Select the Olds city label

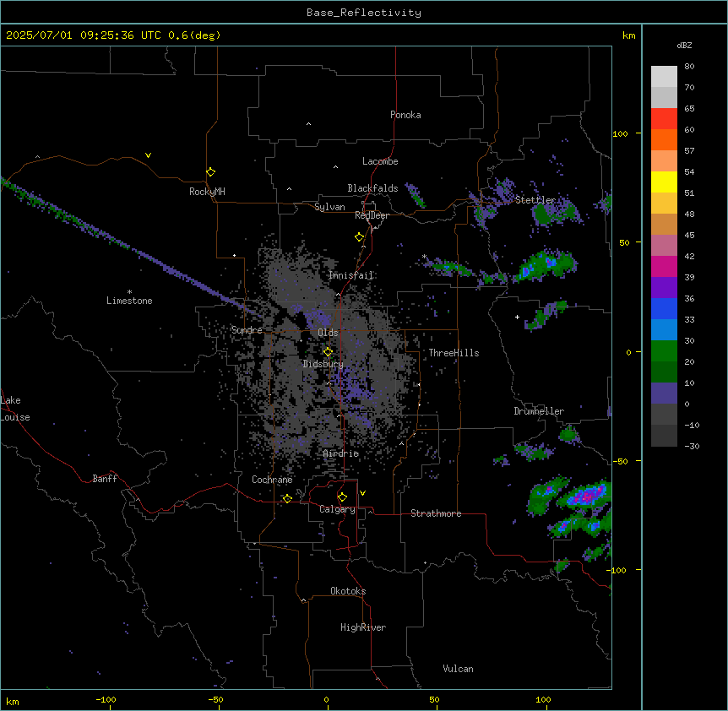coord(328,333)
